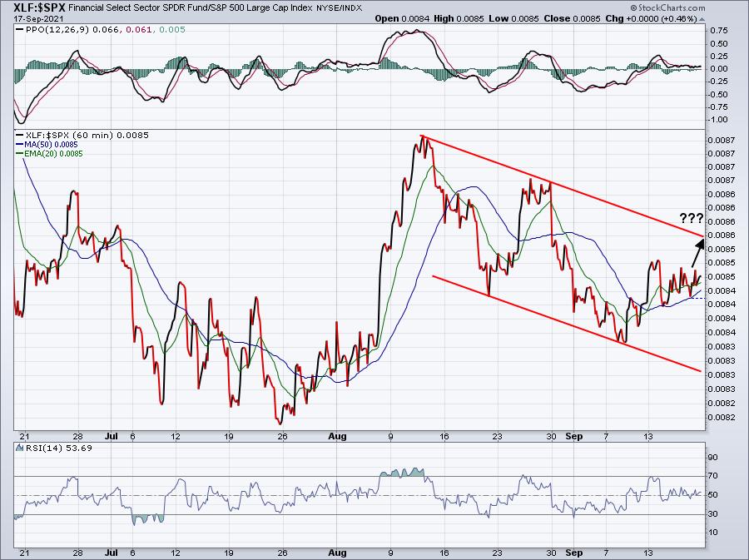Click the black PPO legend line marker
The height and width of the screenshot is (560, 749).
point(19,30)
